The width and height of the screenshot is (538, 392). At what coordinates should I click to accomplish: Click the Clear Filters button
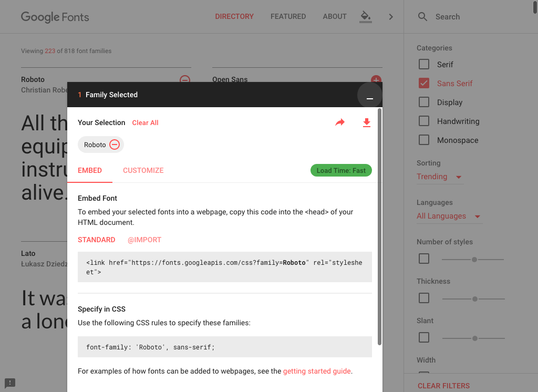(x=443, y=386)
